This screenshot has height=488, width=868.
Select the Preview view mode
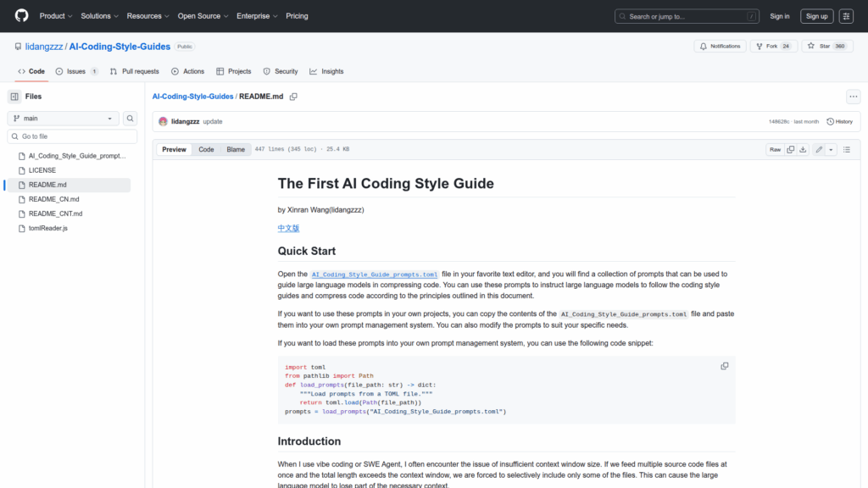175,150
